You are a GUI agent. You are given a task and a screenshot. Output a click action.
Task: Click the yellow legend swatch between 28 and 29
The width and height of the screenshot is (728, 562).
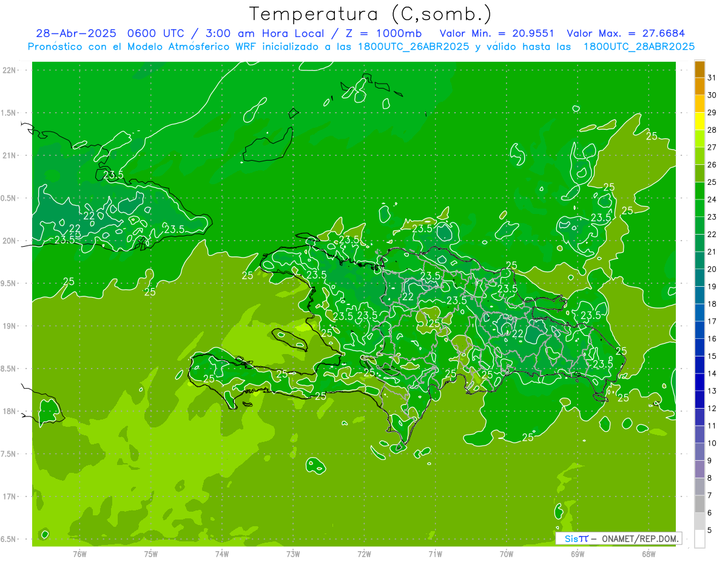click(x=699, y=121)
